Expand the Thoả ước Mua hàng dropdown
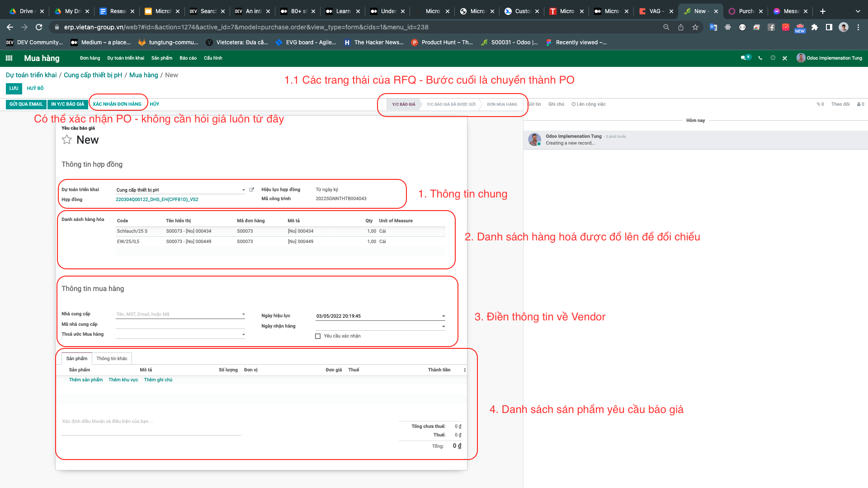 point(244,334)
